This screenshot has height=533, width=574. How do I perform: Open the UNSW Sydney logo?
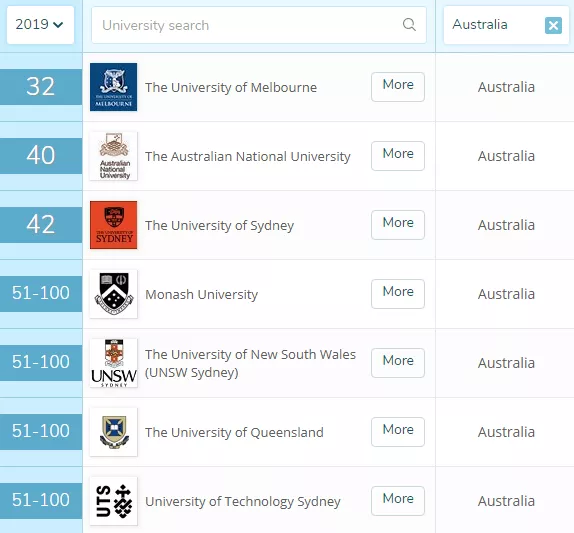tap(113, 363)
